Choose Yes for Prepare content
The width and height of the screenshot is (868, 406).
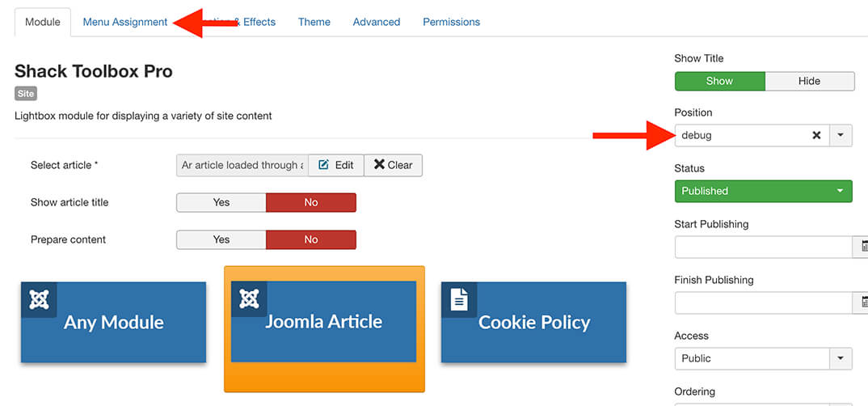tap(221, 239)
